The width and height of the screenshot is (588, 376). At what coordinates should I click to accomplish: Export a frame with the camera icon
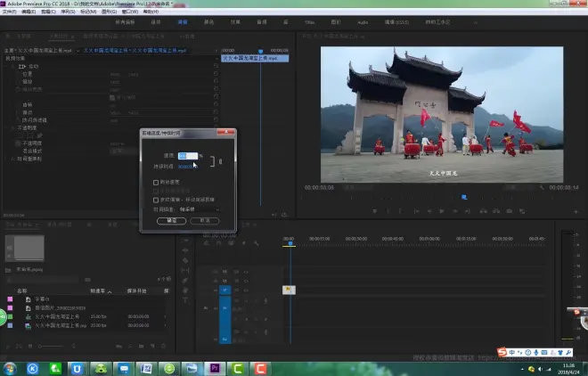510,211
